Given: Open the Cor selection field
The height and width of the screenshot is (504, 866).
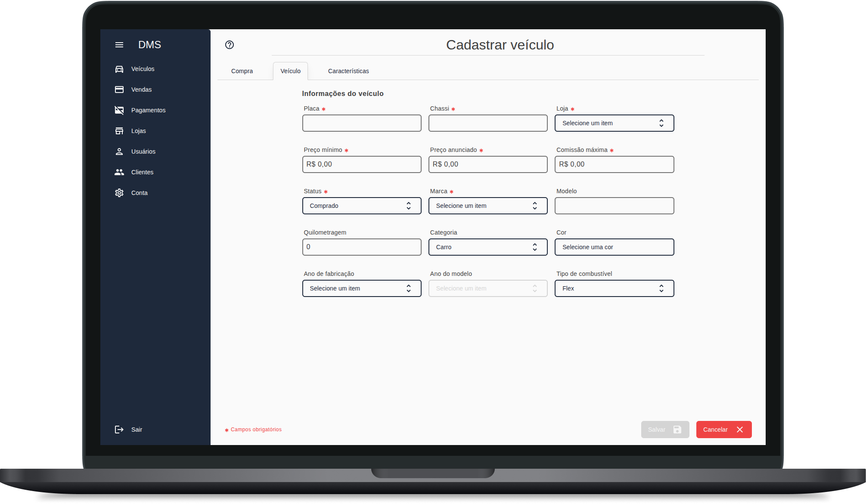Looking at the screenshot, I should click(x=614, y=247).
